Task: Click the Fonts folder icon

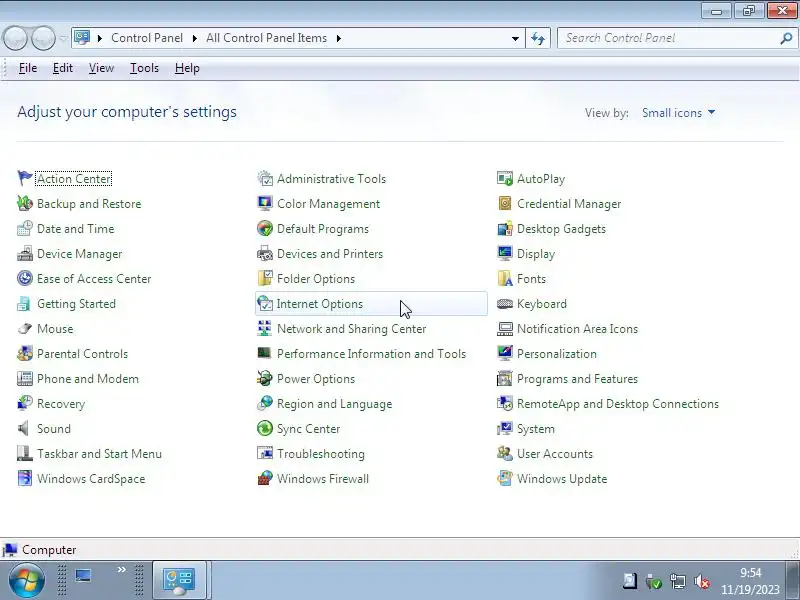Action: pyautogui.click(x=505, y=279)
